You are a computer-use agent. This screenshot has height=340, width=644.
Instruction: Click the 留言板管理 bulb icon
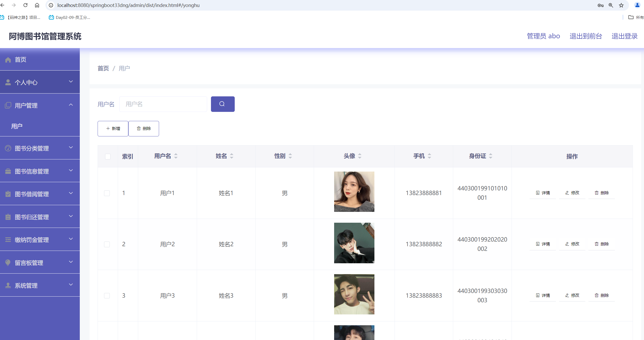tap(8, 263)
